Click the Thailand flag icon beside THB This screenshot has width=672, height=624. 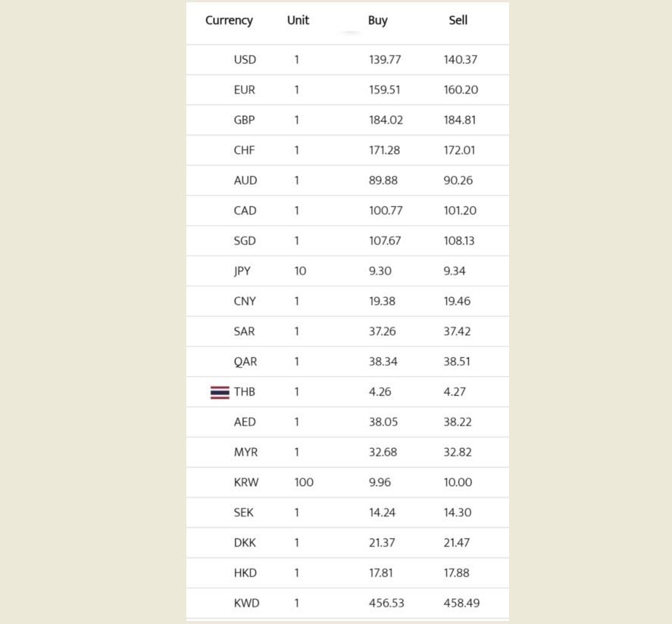[x=220, y=392]
